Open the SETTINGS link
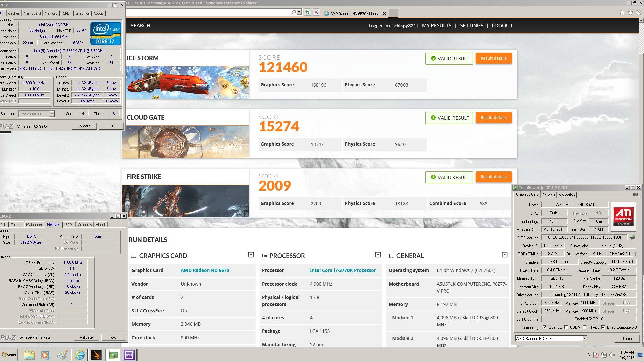The image size is (644, 362). tap(471, 25)
